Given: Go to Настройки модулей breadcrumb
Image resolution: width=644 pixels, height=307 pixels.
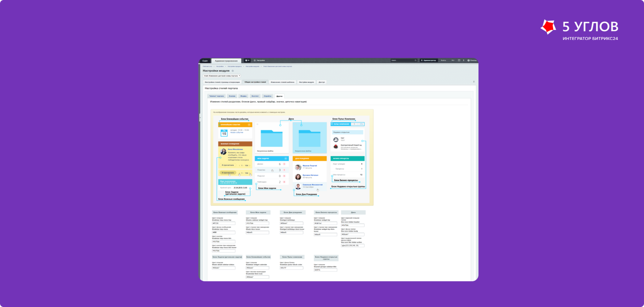Looking at the screenshot, I should (x=252, y=66).
